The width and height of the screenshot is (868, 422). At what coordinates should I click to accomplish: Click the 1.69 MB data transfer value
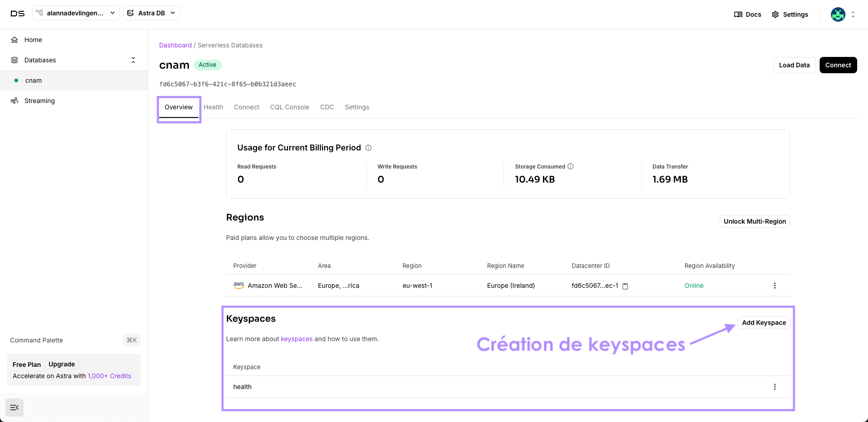(670, 179)
